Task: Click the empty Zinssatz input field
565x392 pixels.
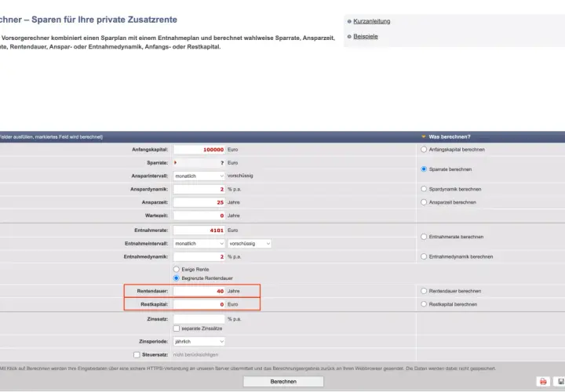Action: pyautogui.click(x=199, y=319)
